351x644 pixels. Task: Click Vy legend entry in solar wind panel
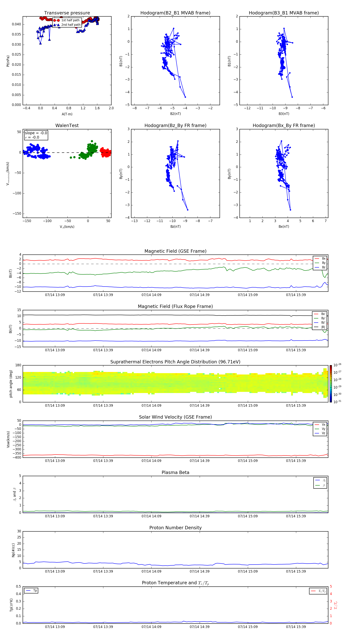click(320, 429)
